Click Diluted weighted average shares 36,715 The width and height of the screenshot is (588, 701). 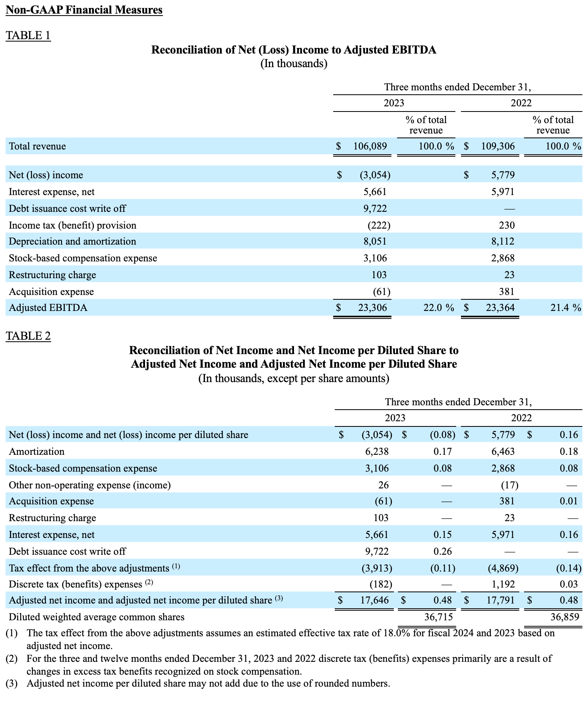point(438,617)
